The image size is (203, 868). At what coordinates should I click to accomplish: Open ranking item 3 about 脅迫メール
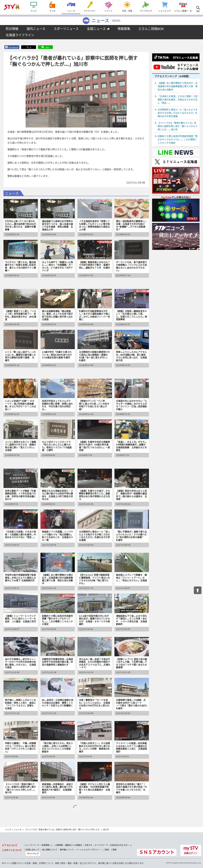(177, 113)
